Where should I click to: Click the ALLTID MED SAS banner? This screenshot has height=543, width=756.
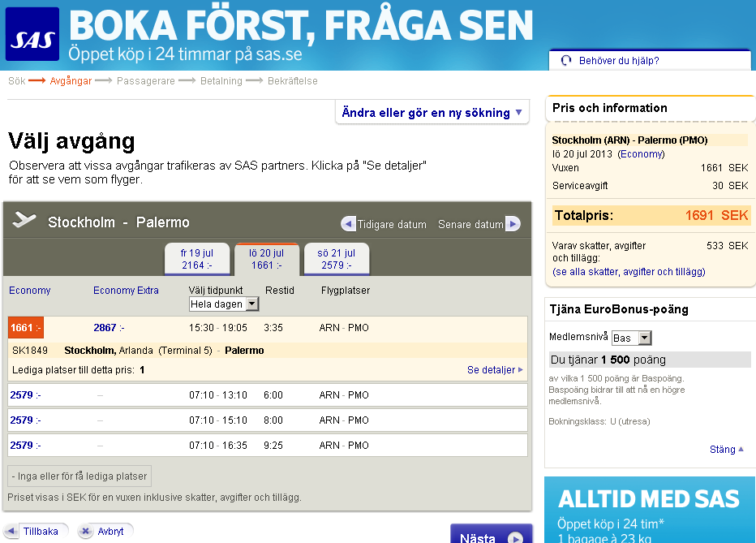point(649,510)
